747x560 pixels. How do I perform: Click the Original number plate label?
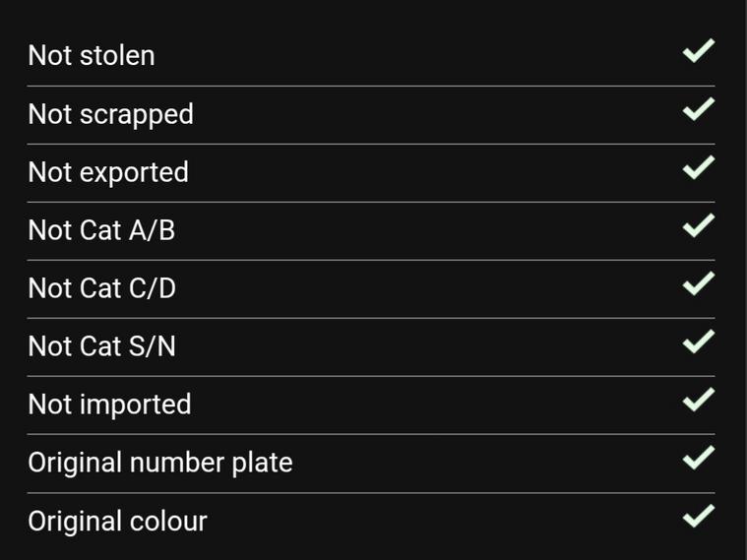point(160,463)
